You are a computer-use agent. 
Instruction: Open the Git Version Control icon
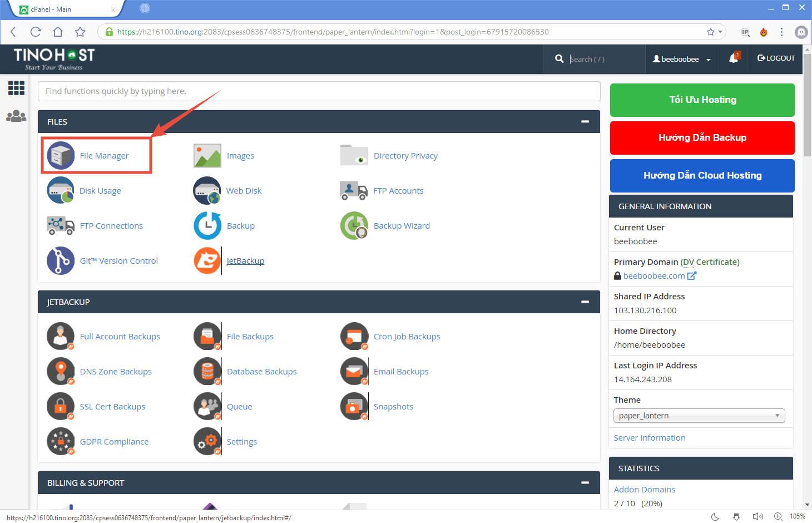61,260
